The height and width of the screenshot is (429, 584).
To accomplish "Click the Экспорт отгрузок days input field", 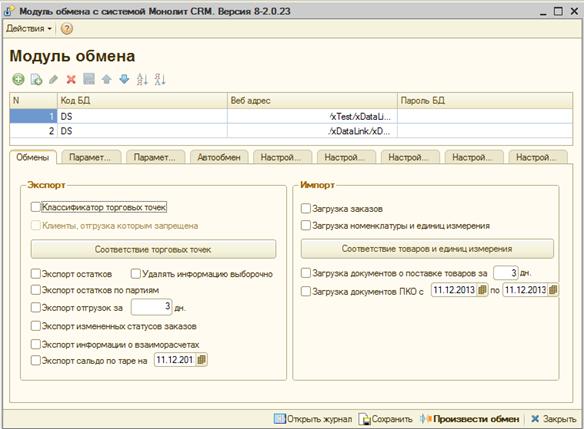I will point(152,307).
